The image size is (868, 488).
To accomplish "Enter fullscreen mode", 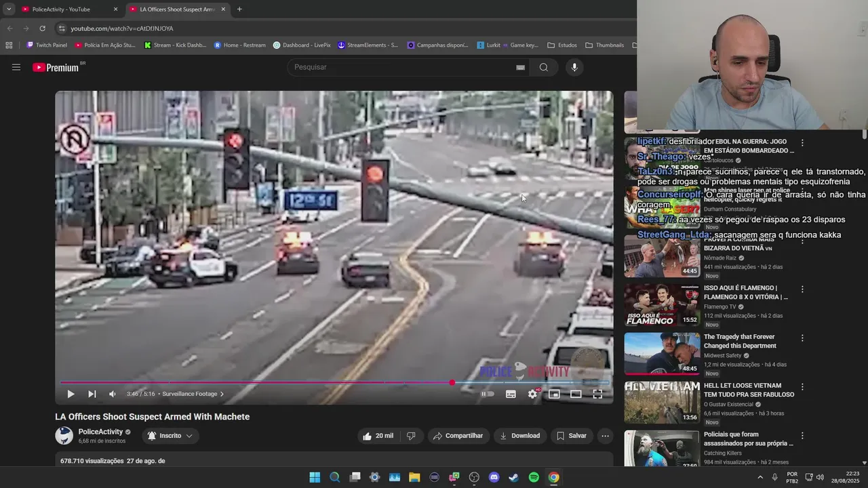I will [x=597, y=394].
